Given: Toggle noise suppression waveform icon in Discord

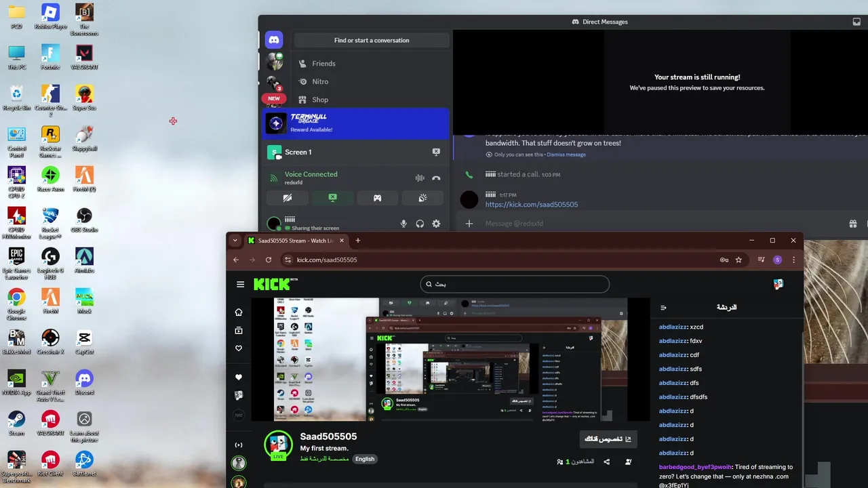Looking at the screenshot, I should [420, 178].
